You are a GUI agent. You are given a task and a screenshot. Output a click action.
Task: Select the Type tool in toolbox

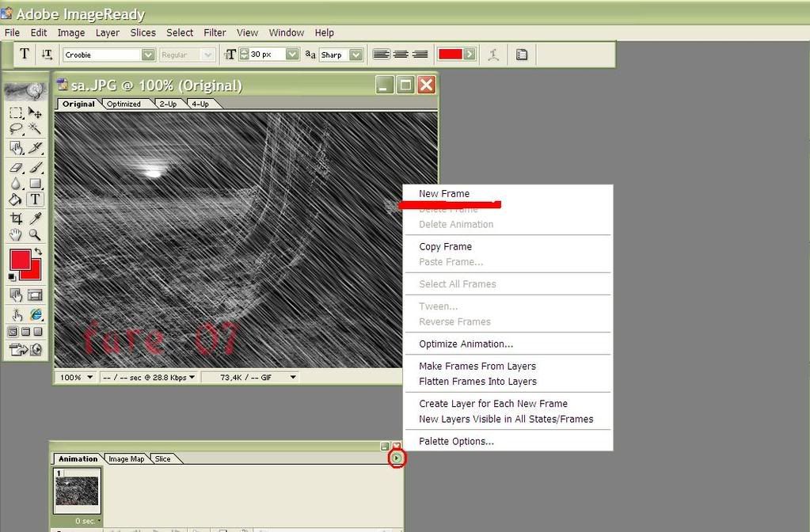35,199
